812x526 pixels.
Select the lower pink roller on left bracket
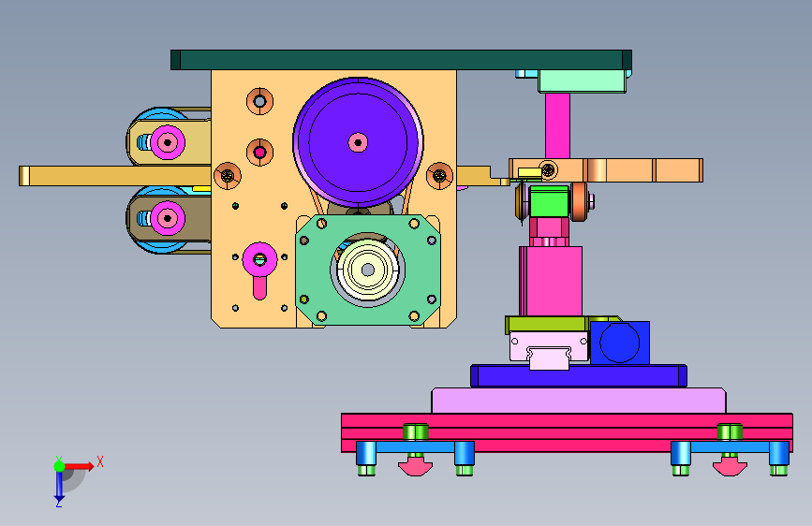tap(168, 218)
